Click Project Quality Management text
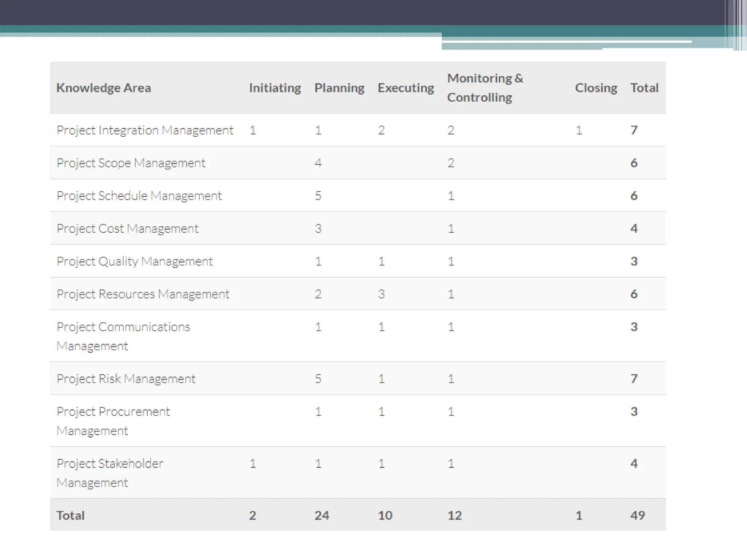Image resolution: width=747 pixels, height=560 pixels. [x=134, y=261]
